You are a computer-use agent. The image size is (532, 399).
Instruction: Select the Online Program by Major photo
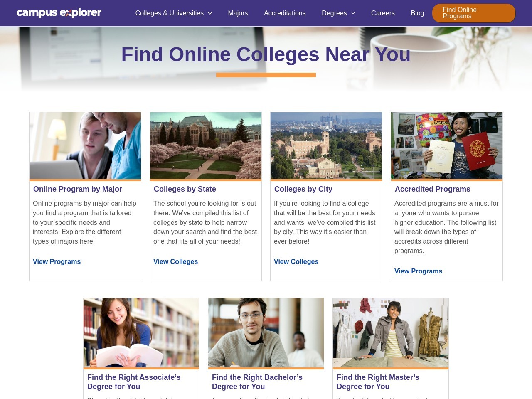(85, 145)
